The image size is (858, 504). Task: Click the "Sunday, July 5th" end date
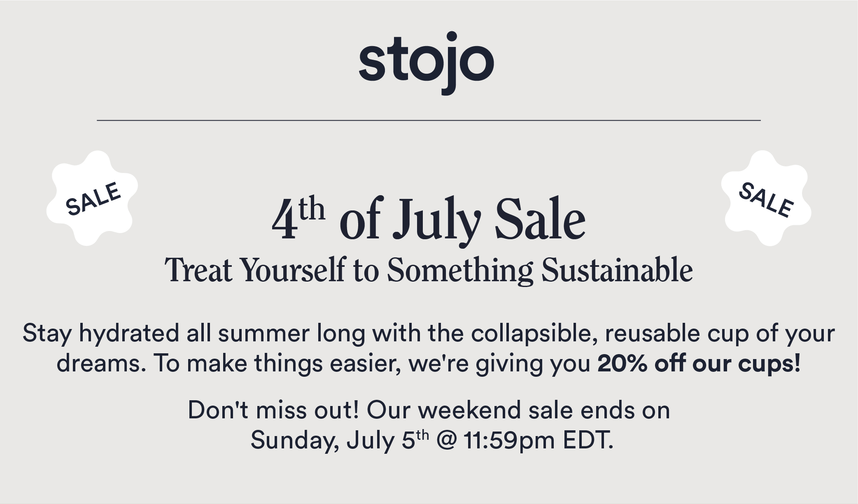click(x=340, y=441)
